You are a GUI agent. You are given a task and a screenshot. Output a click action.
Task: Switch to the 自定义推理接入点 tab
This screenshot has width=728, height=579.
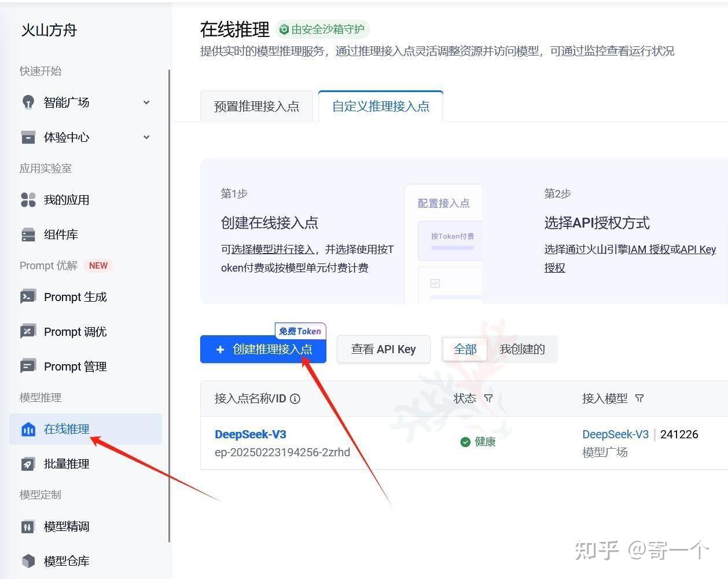point(380,106)
